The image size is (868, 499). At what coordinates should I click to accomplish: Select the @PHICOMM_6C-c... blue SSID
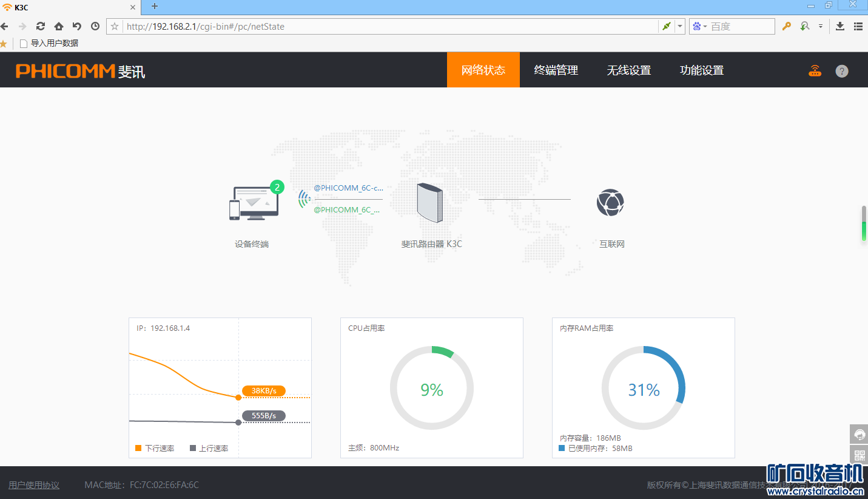click(348, 188)
